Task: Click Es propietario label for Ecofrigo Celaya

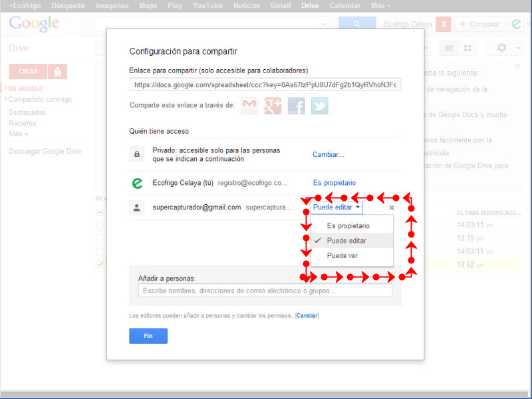Action: 334,182
